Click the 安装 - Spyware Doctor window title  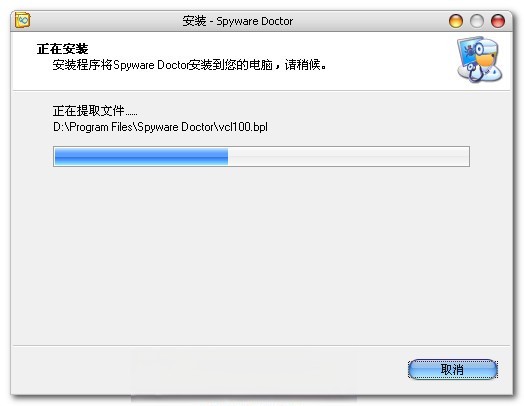pos(238,21)
